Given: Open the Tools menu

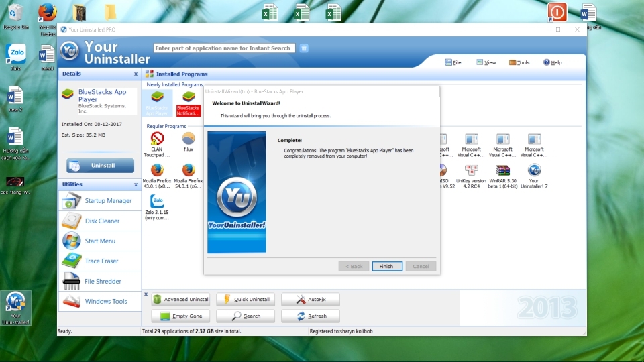Looking at the screenshot, I should 519,62.
